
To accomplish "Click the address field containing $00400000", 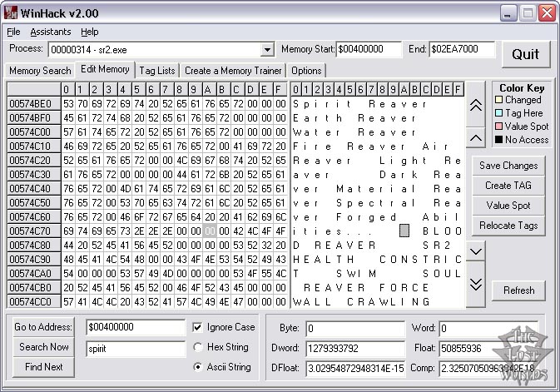I will tap(136, 327).
